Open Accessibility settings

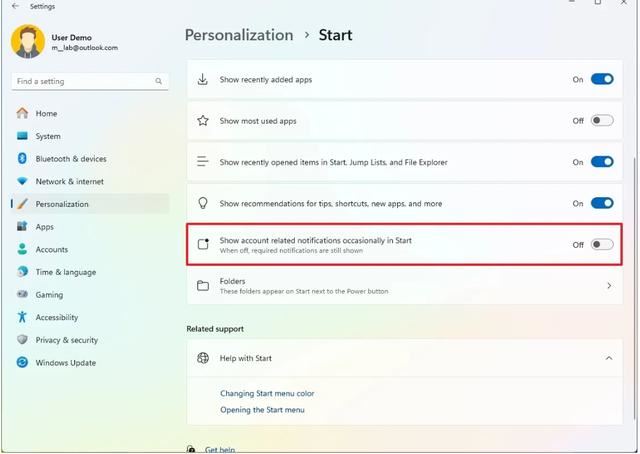click(x=56, y=317)
